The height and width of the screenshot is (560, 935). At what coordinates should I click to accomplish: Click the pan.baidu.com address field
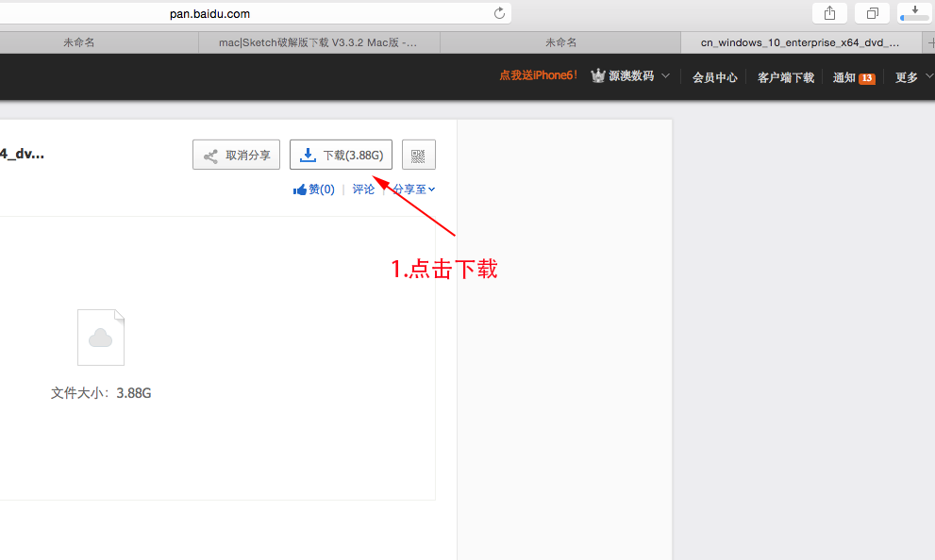254,13
